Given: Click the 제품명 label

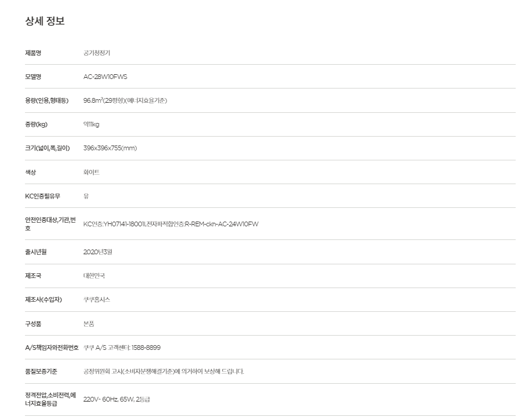Looking at the screenshot, I should point(33,53).
